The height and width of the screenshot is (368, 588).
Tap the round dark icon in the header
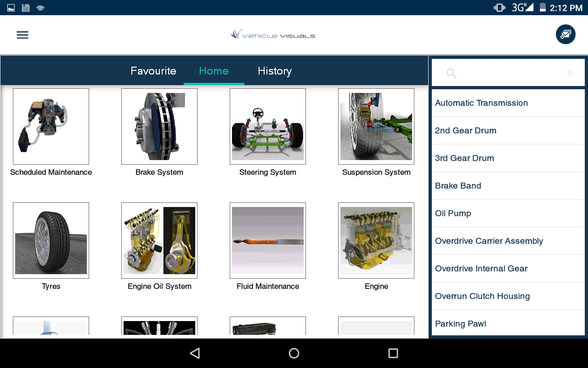pyautogui.click(x=565, y=34)
